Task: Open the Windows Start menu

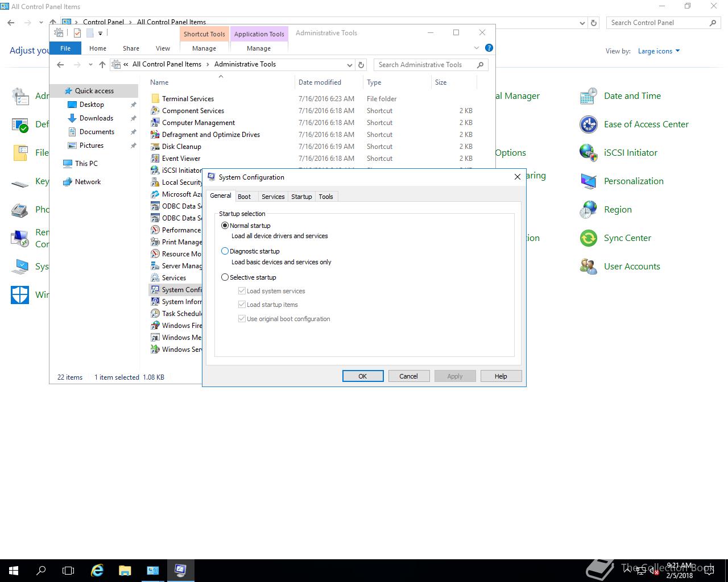Action: coord(14,570)
